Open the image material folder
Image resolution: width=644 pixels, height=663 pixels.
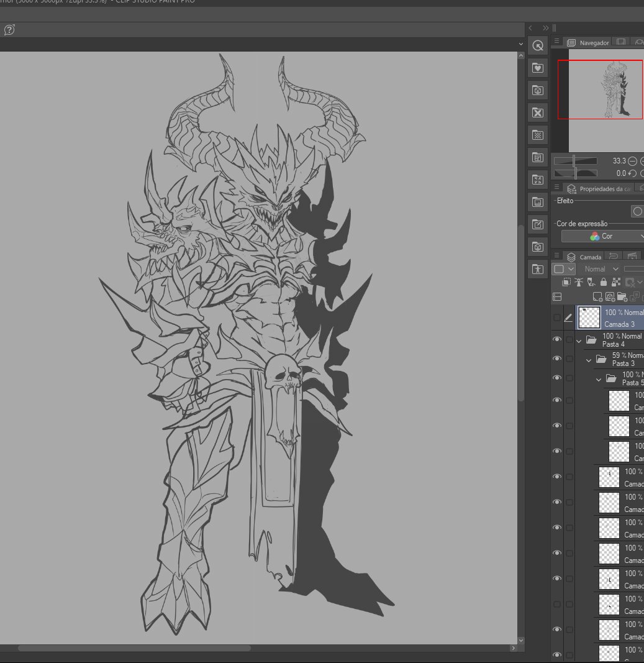[538, 203]
